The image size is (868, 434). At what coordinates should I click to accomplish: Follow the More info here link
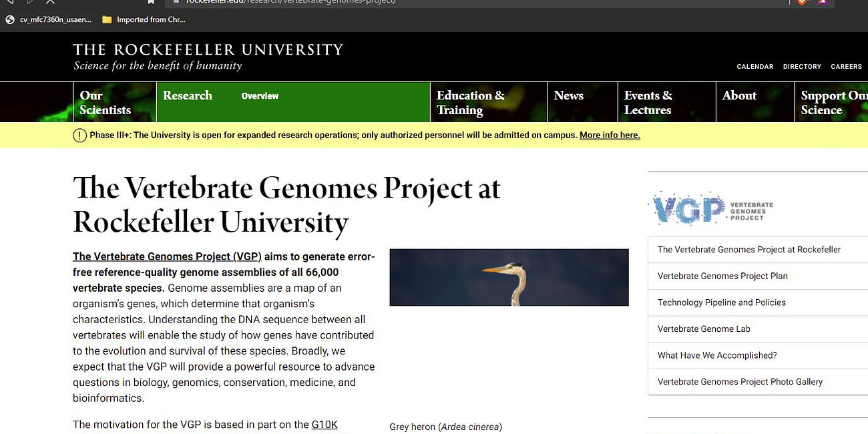click(x=610, y=136)
